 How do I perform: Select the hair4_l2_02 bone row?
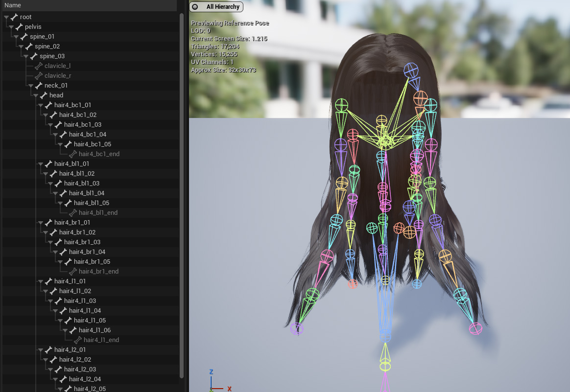pyautogui.click(x=90, y=359)
